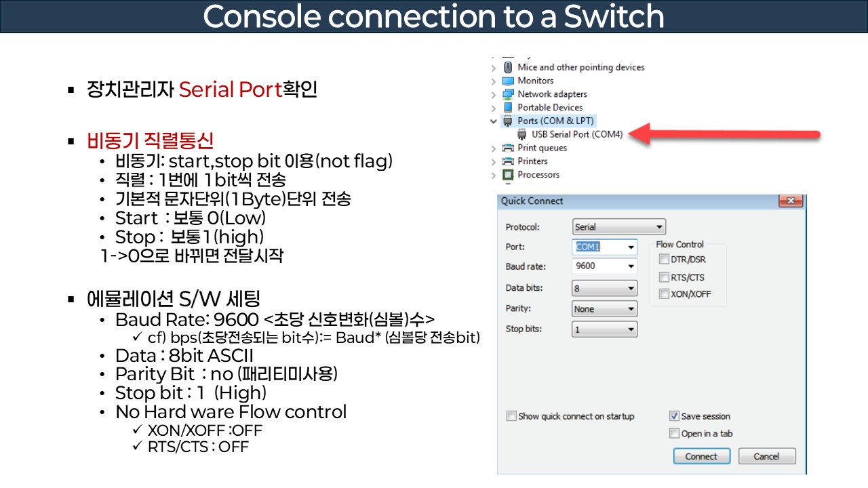Click the Mice and other pointing devices icon

(508, 67)
